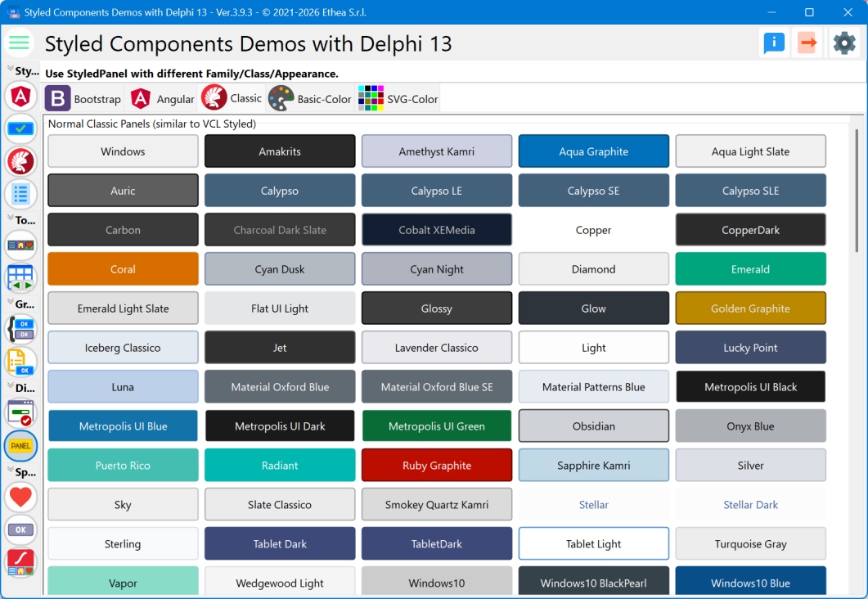Open the dialog progress window sidebar demo
Screen dimensions: 868x599
[20, 413]
